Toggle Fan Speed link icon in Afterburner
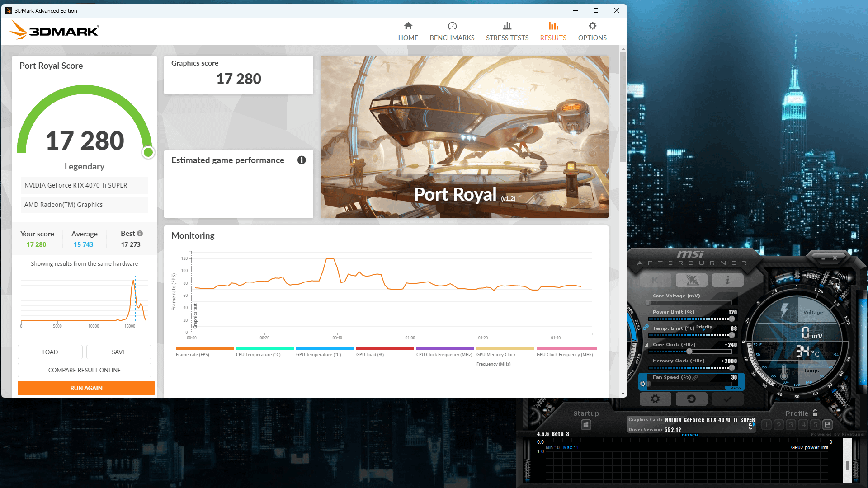 coord(695,377)
